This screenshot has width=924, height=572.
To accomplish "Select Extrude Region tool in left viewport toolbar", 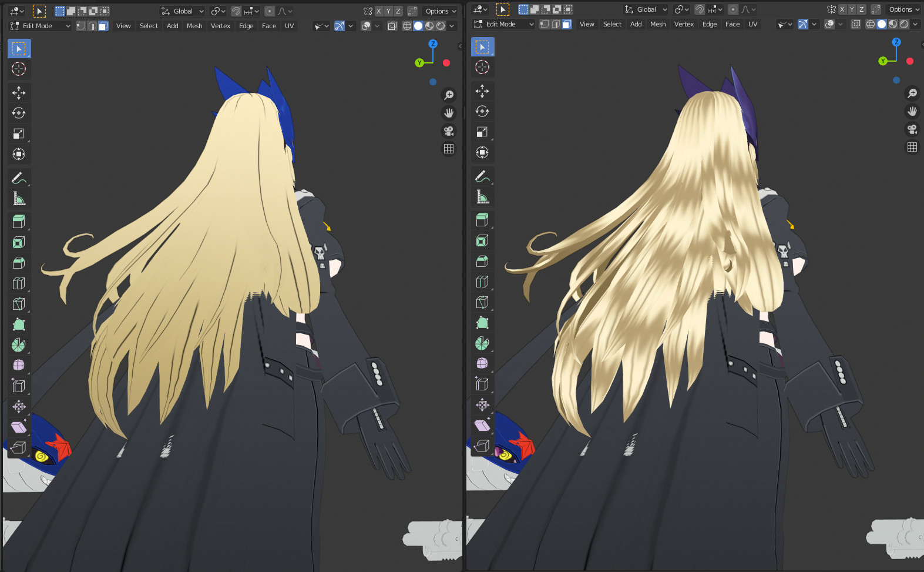I will coord(19,222).
